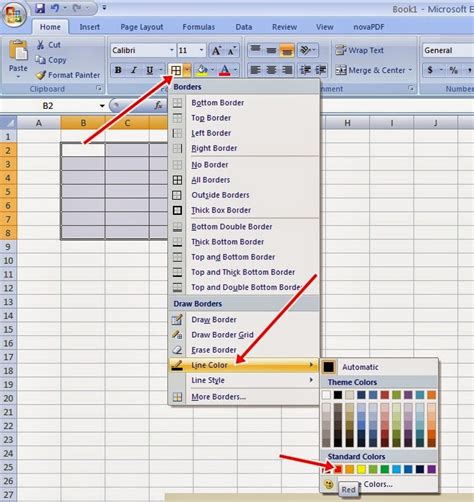
Task: Apply percent style format
Action: coord(453,70)
